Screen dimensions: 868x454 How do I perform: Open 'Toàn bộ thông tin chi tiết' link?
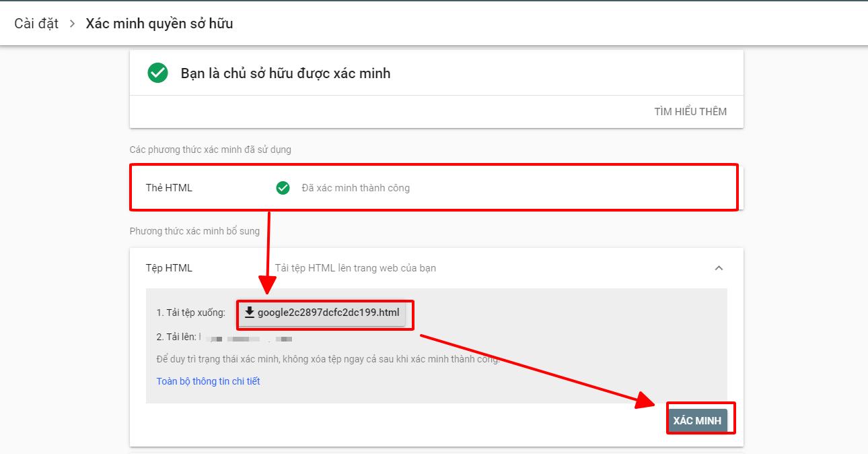point(208,381)
